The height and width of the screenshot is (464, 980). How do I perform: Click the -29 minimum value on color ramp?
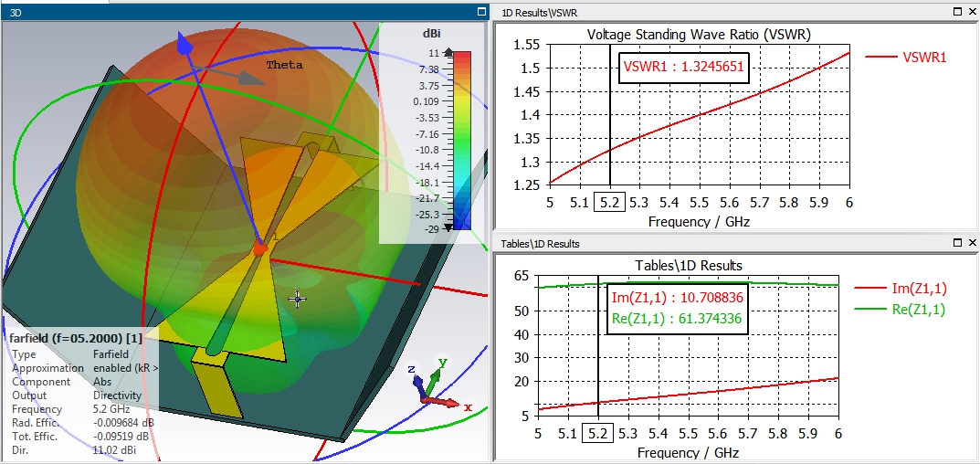pos(431,229)
